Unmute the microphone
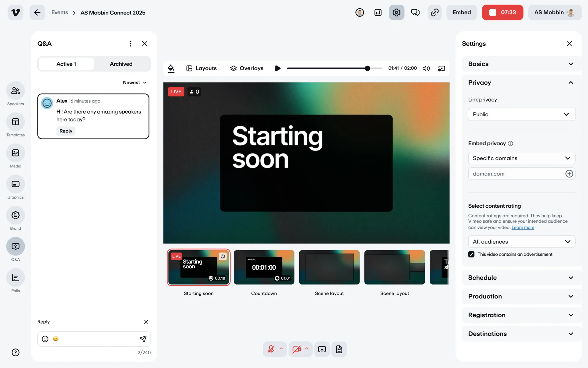This screenshot has width=588, height=368. [x=271, y=349]
